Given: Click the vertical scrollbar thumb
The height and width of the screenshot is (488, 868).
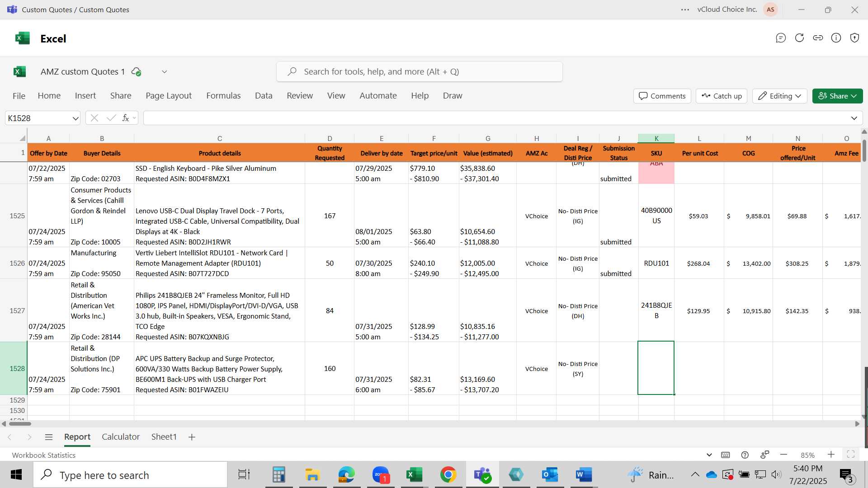Looking at the screenshot, I should coord(864,151).
